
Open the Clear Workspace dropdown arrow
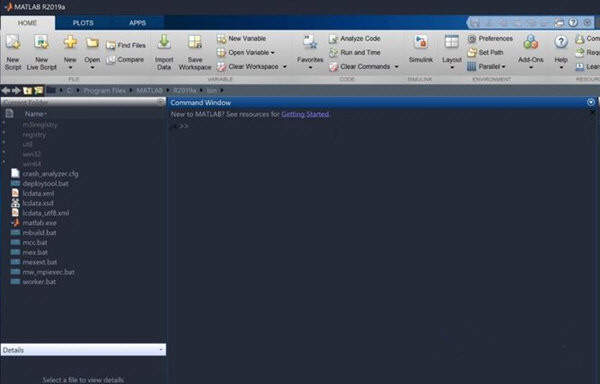point(285,67)
